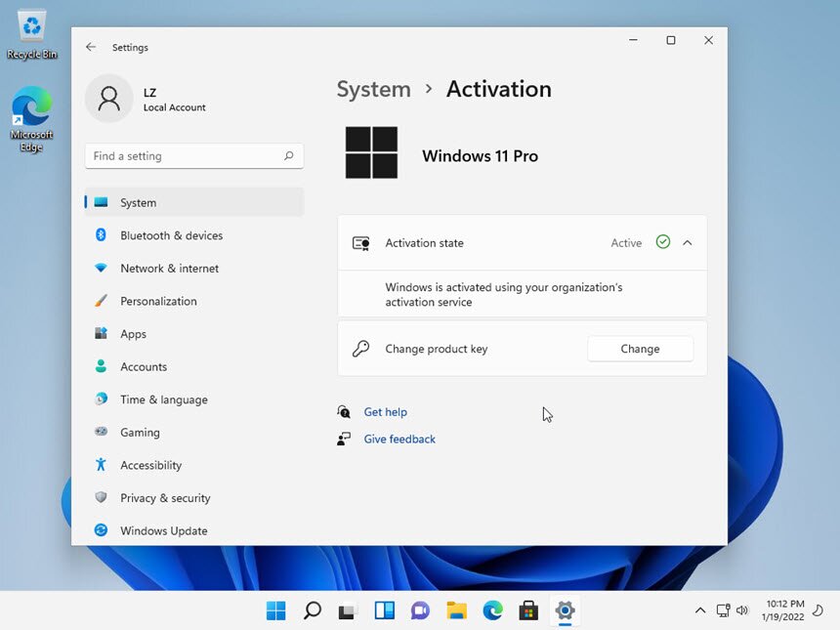Go to Personalization settings
Screen dimensions: 840x630
pos(194,301)
